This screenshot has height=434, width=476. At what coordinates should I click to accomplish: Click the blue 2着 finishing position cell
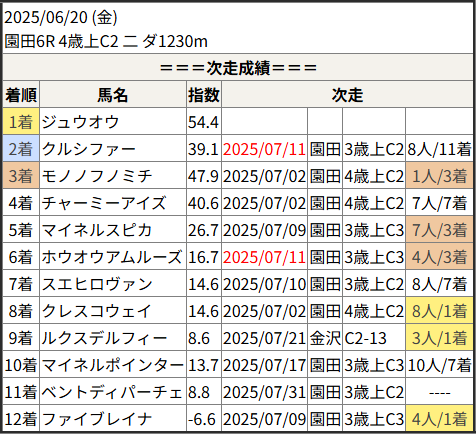click(x=21, y=149)
